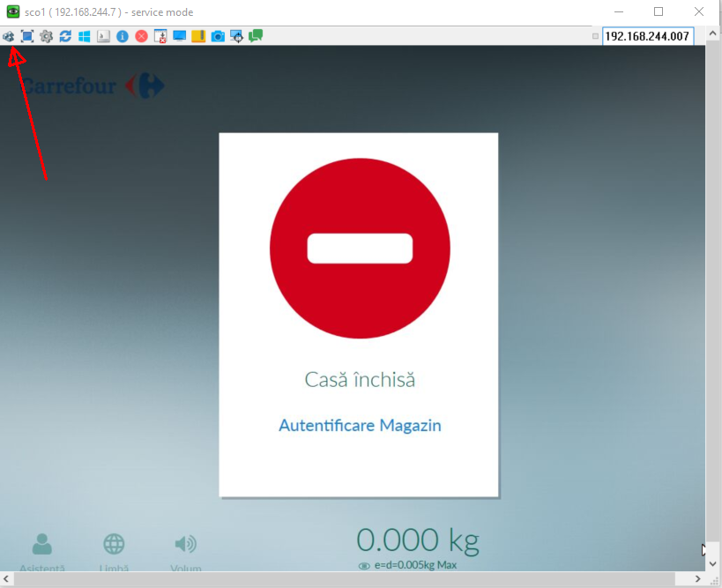This screenshot has width=722, height=588.
Task: Click the Ctrl-Alt-Del keyboard icon
Action: point(103,36)
